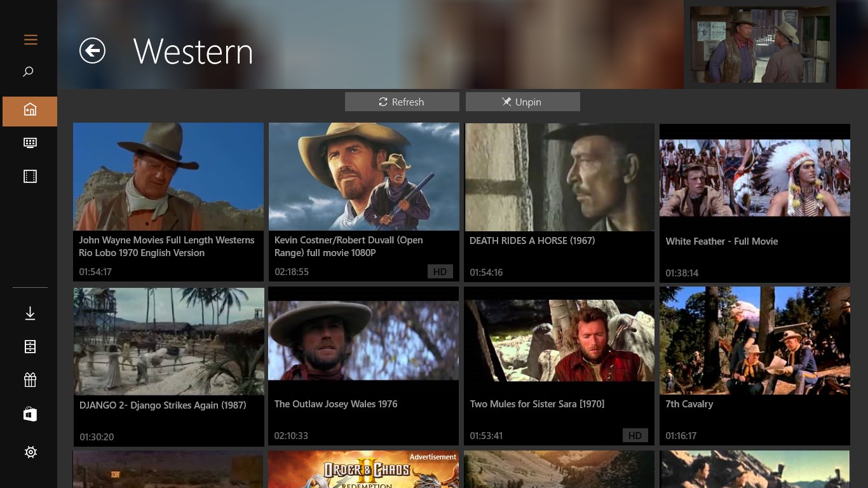Open The Outlaw Josey Wales 1976

[363, 341]
